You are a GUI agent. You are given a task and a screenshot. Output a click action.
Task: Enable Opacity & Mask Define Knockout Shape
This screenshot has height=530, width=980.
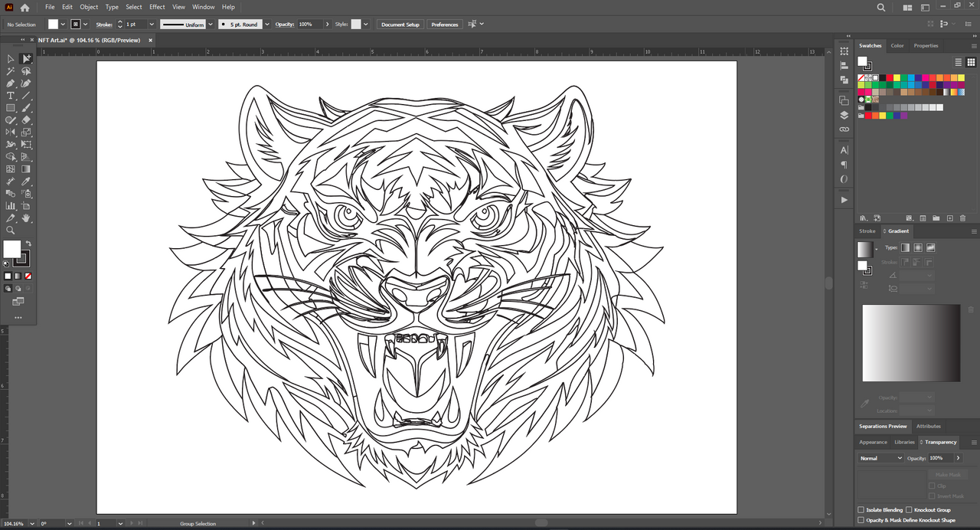(861, 520)
